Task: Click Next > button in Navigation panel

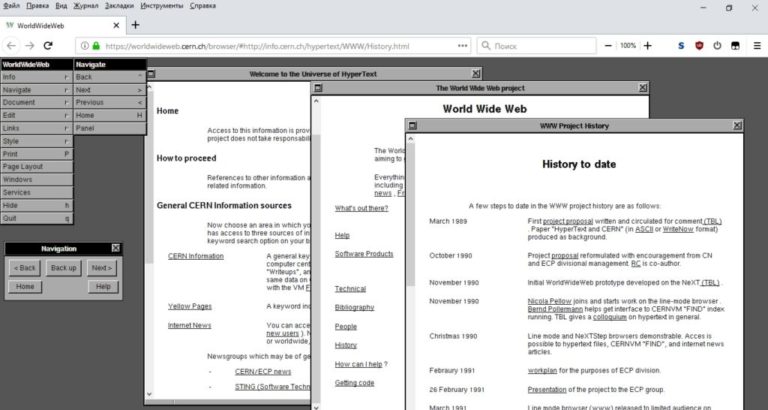Action: pos(102,268)
